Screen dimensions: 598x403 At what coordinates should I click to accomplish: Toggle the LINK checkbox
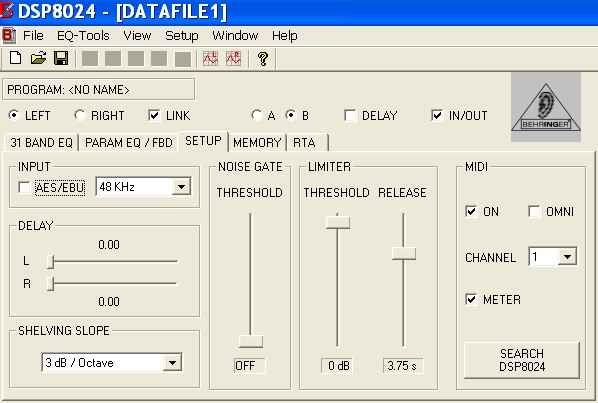click(x=154, y=115)
